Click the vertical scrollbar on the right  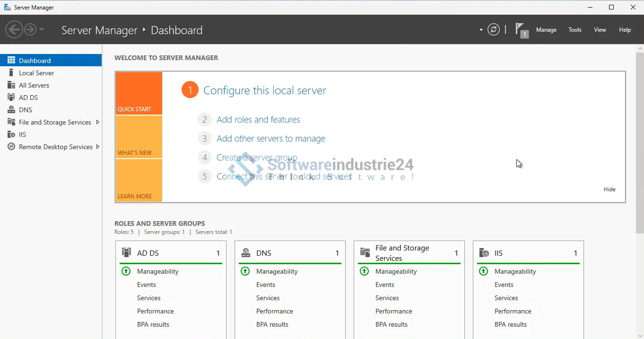pos(640,142)
